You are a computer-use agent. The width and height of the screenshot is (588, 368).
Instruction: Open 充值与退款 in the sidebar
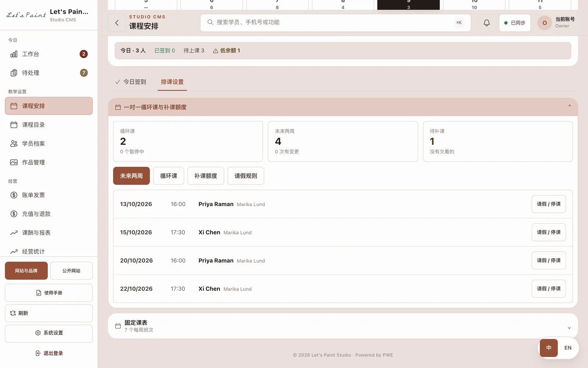49,214
